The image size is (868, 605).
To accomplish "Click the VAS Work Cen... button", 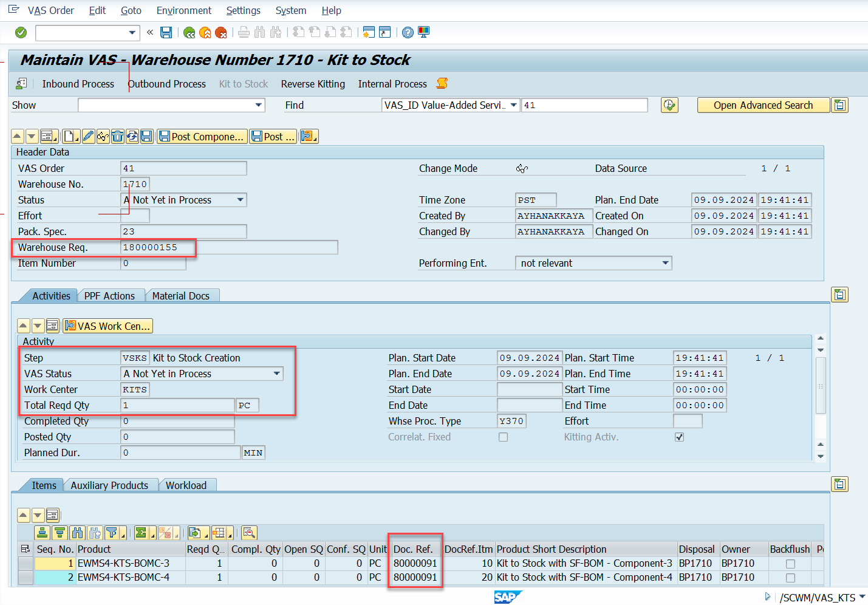I will point(108,326).
